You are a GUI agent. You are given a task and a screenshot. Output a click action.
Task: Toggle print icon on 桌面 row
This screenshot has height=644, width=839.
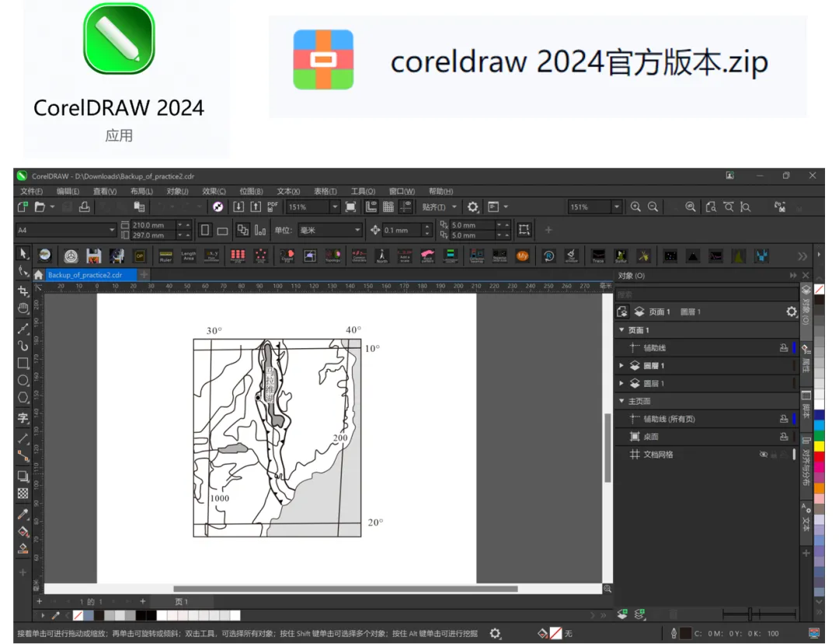[x=784, y=437]
